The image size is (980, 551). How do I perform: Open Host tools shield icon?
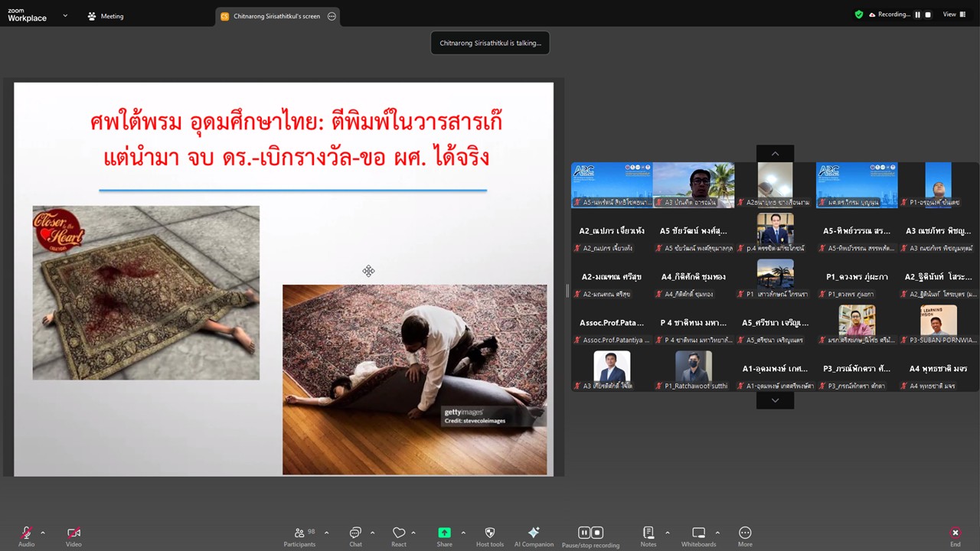tap(490, 533)
